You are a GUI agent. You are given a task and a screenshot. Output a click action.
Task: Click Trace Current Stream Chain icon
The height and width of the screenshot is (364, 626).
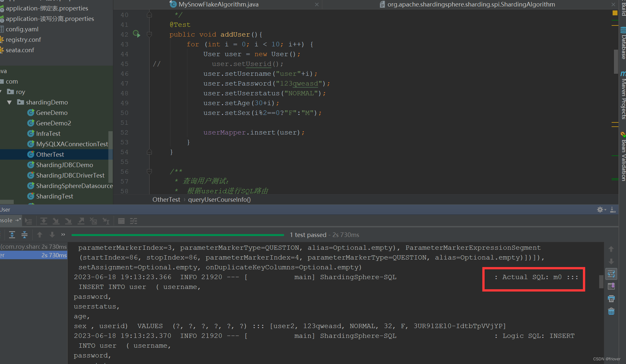click(134, 221)
